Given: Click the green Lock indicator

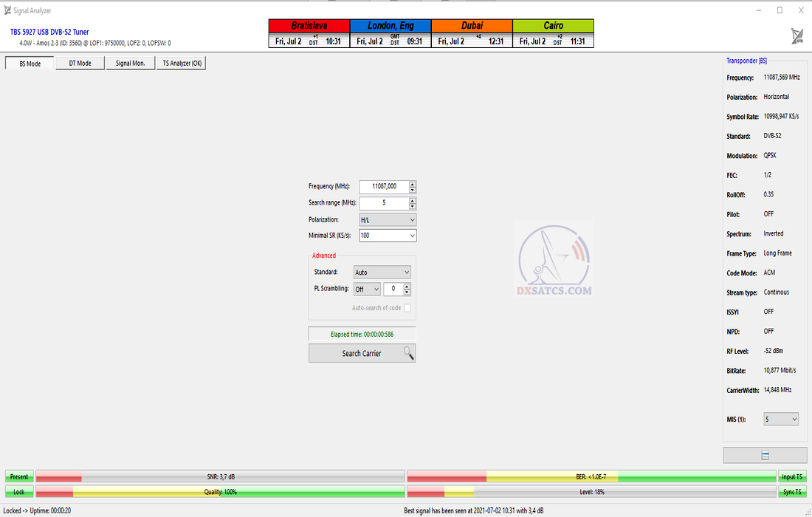Looking at the screenshot, I should click(x=19, y=492).
